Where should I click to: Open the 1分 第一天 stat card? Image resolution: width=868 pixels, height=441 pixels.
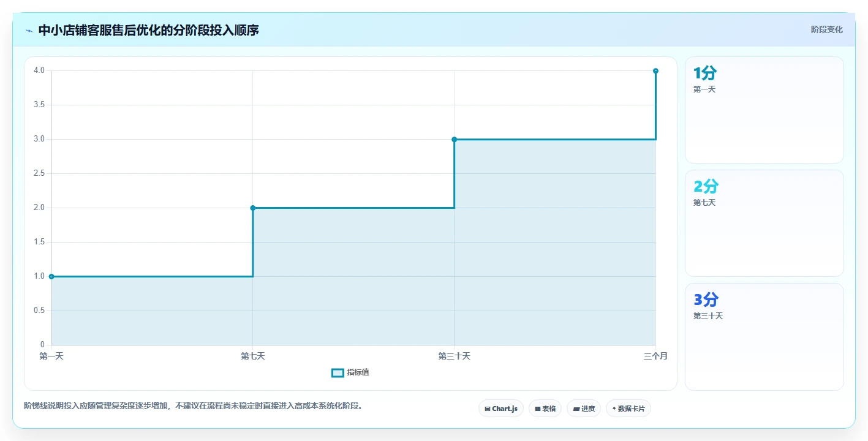tap(764, 110)
